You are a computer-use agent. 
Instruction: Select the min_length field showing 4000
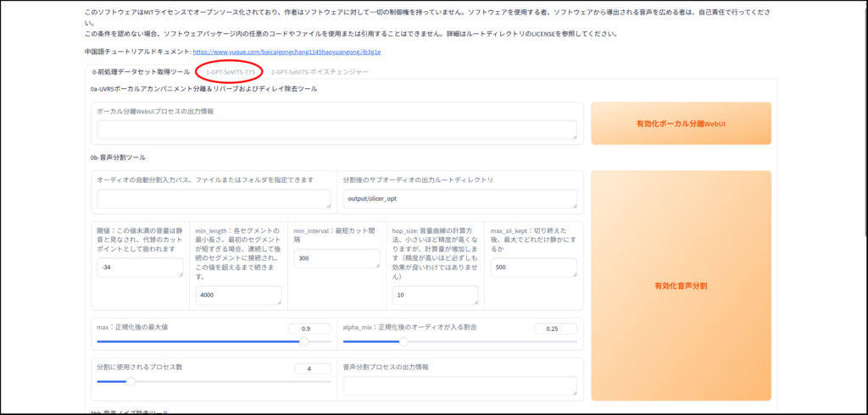(x=237, y=295)
